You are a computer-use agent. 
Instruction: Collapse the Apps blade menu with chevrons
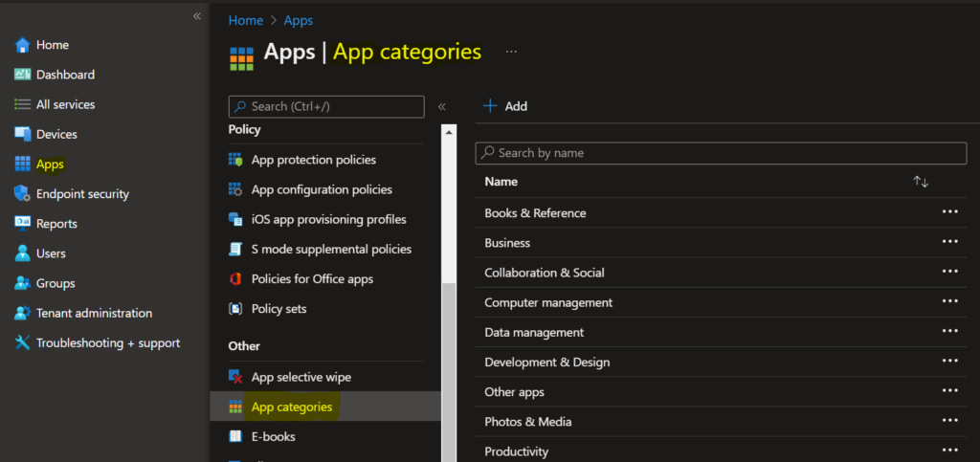tap(442, 107)
